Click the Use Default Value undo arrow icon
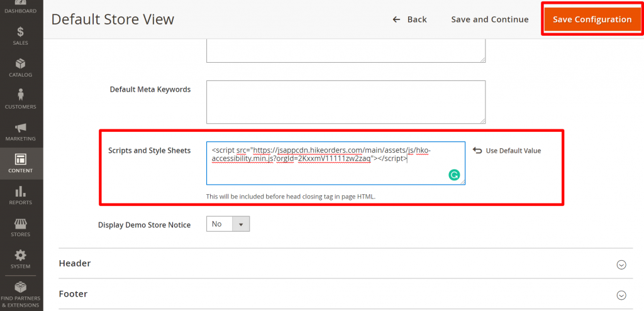Image resolution: width=644 pixels, height=311 pixels. [x=477, y=151]
